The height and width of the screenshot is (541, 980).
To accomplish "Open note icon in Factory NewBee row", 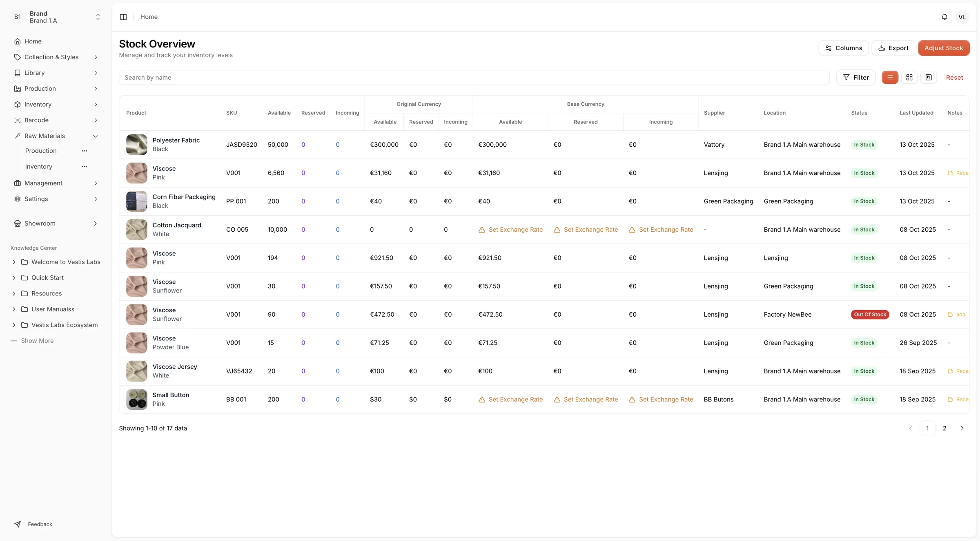I will [950, 315].
